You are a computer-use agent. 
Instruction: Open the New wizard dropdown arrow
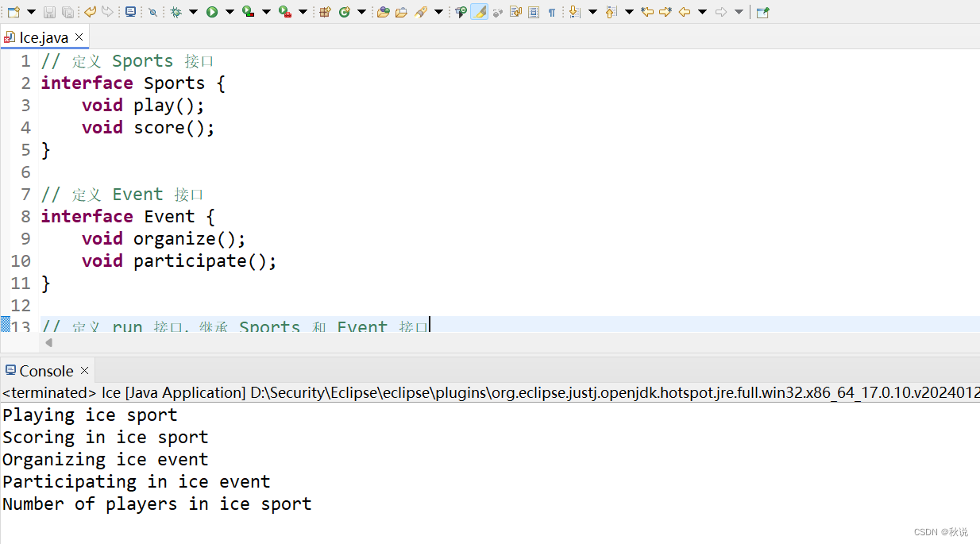[31, 12]
